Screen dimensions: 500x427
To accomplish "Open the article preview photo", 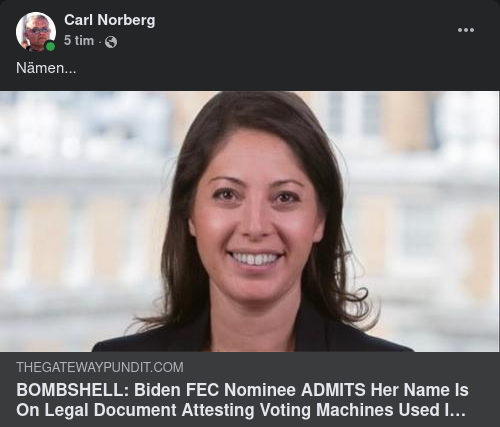I will point(250,221).
